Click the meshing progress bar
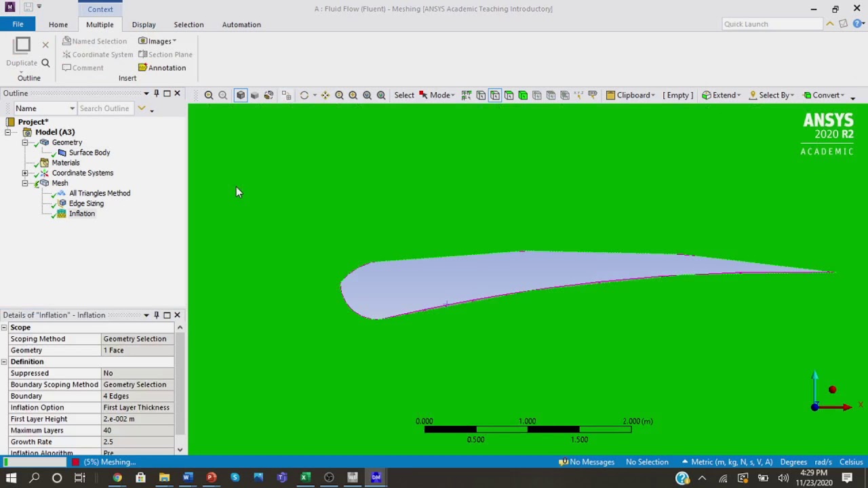Image resolution: width=868 pixels, height=488 pixels. coord(35,462)
